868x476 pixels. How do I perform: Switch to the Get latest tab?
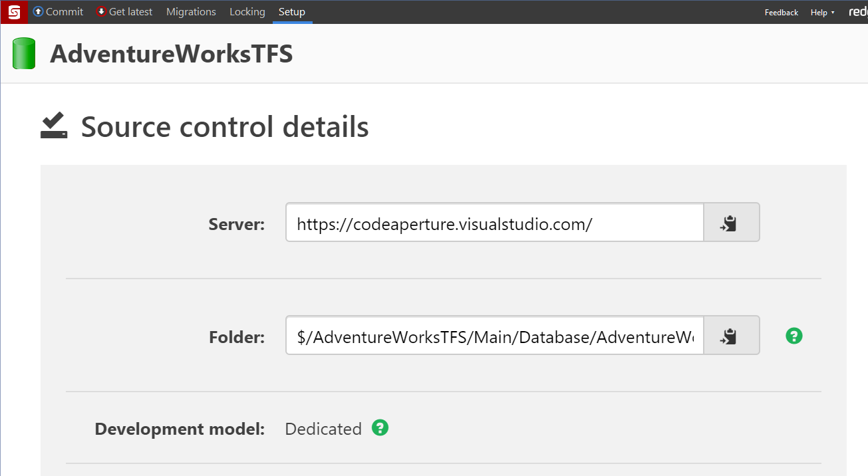[x=130, y=12]
